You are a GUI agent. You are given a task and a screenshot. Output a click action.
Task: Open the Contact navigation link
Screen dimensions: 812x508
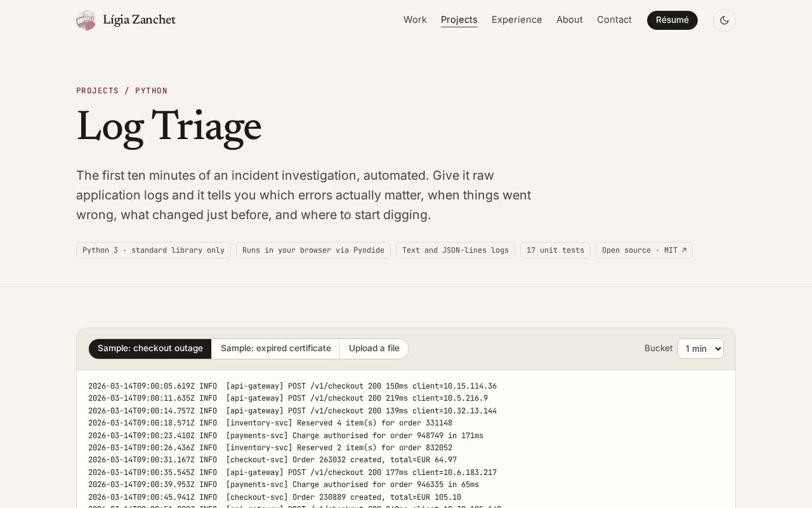coord(614,20)
